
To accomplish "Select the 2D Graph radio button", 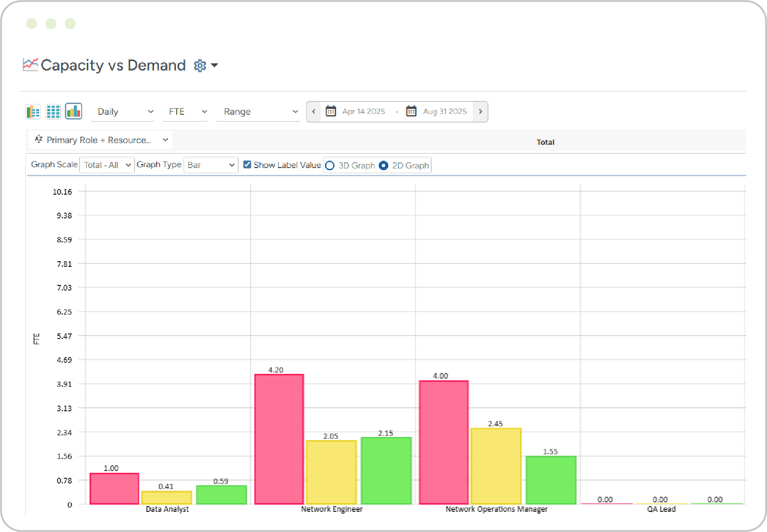I will click(x=383, y=165).
